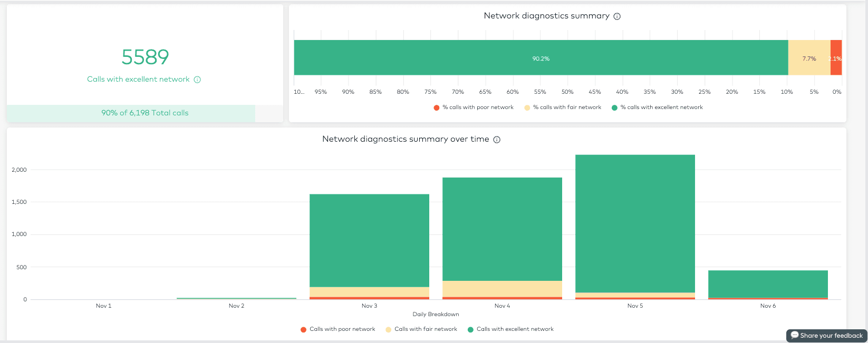Click the Nov 6 green excellent-network bar
Image resolution: width=868 pixels, height=343 pixels.
click(x=768, y=284)
